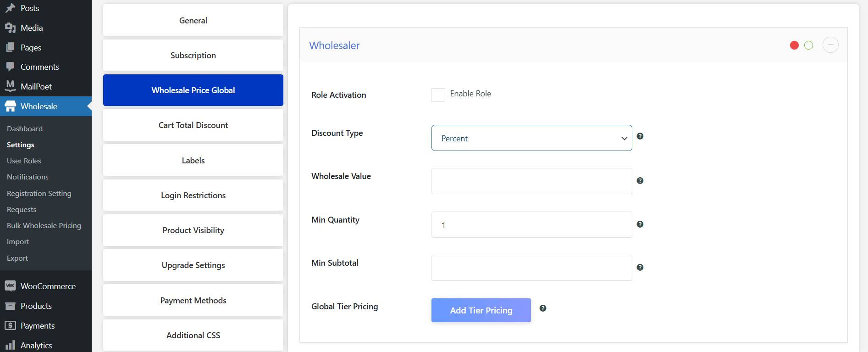Click the Media menu label
This screenshot has width=868, height=352.
coord(32,28)
